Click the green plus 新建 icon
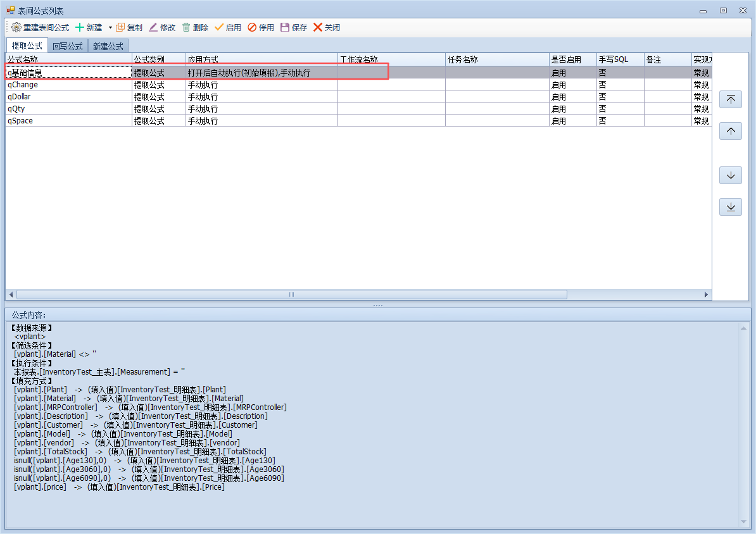 80,27
